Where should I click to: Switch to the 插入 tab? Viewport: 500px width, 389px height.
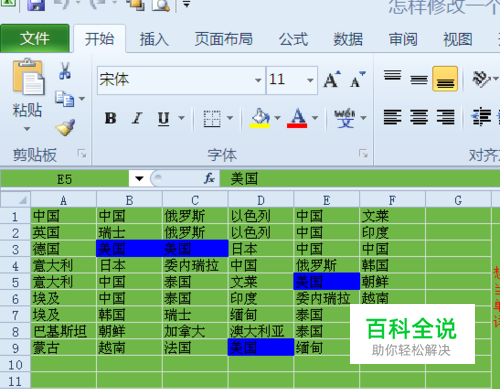154,39
